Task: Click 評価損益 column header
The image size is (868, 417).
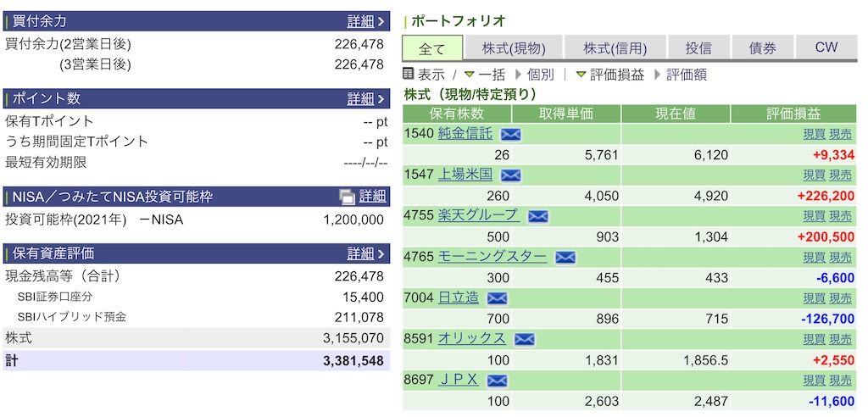Action: [793, 114]
